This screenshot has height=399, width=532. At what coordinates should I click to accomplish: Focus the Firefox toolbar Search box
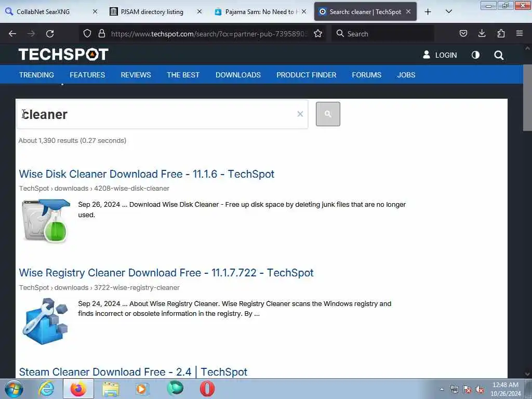(x=383, y=34)
